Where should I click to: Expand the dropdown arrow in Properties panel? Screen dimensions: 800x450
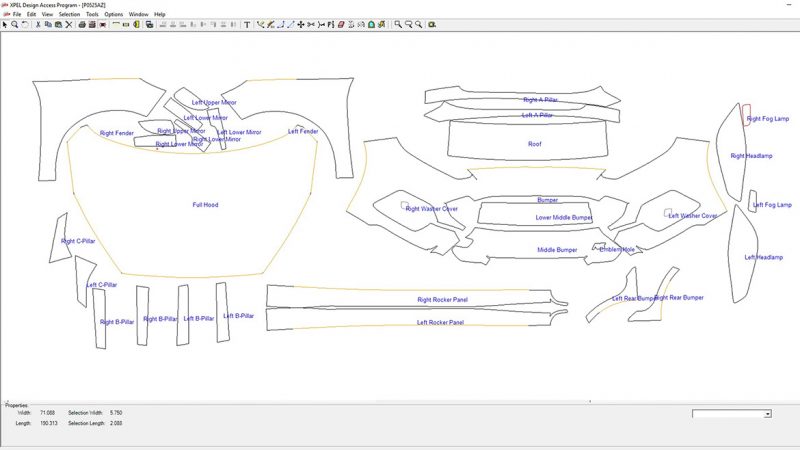click(767, 414)
